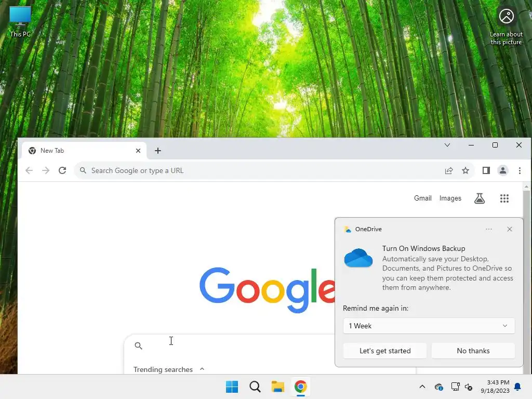The image size is (532, 399).
Task: Open File Explorer from taskbar
Action: point(277,387)
